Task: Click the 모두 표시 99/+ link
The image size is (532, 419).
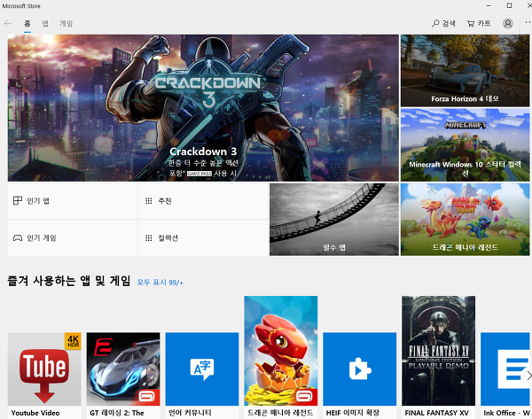Action: pos(160,283)
